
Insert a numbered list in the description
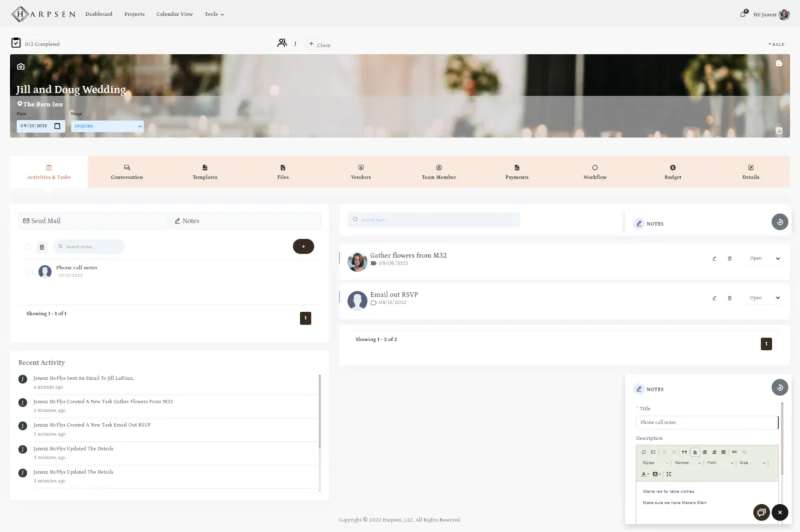(x=643, y=452)
